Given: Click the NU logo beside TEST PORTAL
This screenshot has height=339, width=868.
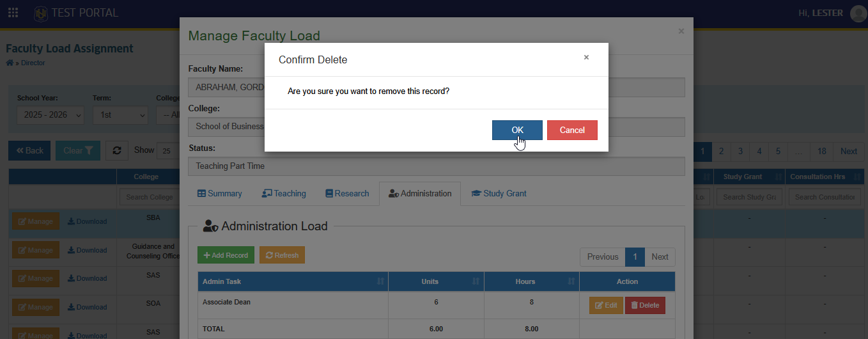Looking at the screenshot, I should pos(41,13).
